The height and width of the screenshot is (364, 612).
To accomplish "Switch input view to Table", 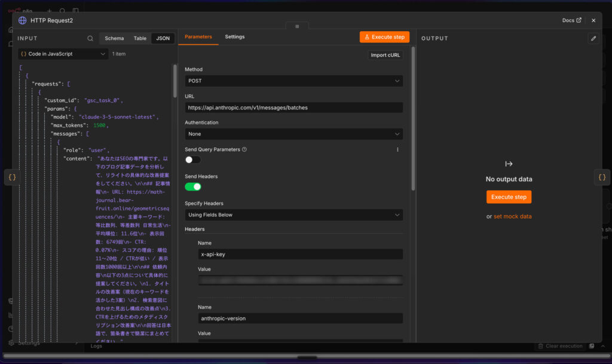I will point(140,38).
